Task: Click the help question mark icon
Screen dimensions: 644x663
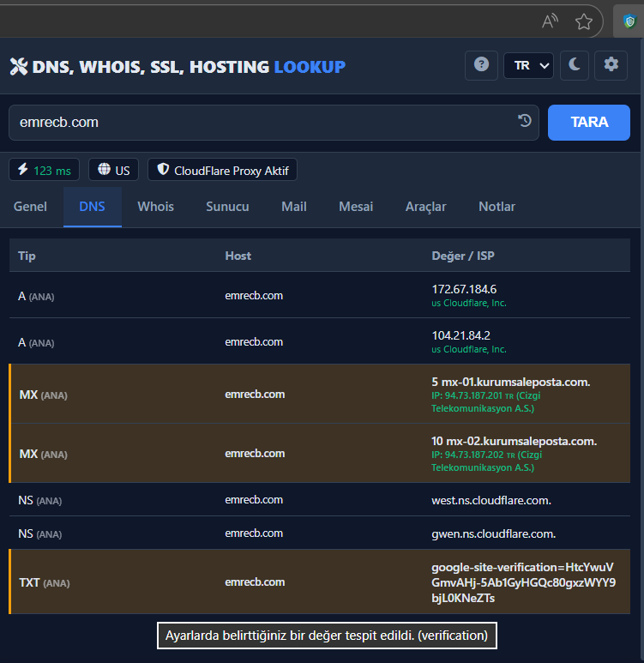Action: click(x=481, y=65)
